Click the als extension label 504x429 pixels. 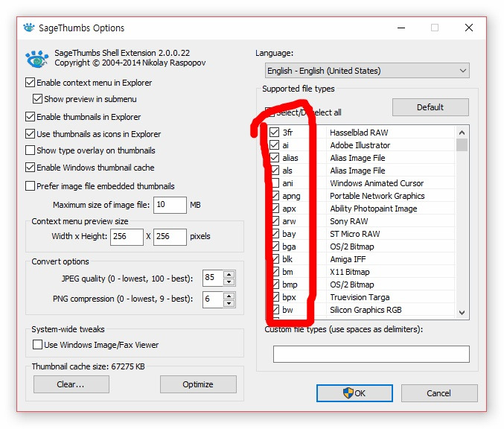(287, 171)
